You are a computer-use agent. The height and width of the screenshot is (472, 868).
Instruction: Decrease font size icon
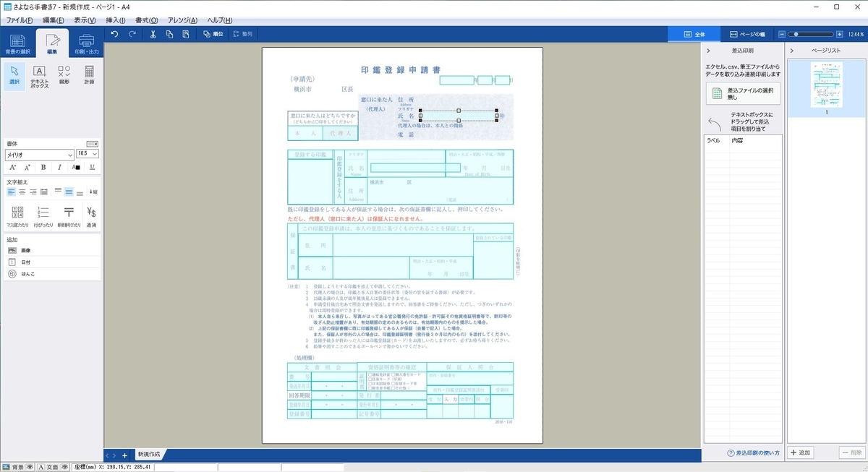(x=28, y=167)
